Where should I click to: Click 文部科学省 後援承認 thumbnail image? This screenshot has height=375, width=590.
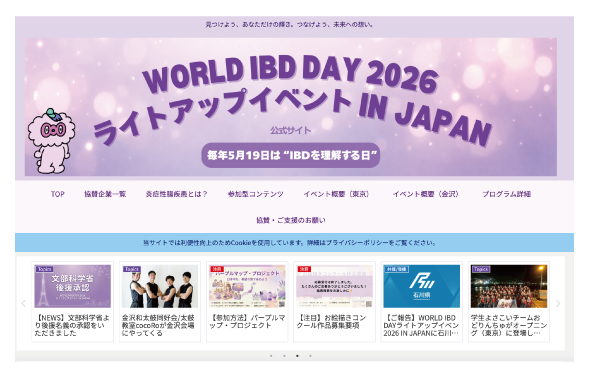(x=73, y=286)
